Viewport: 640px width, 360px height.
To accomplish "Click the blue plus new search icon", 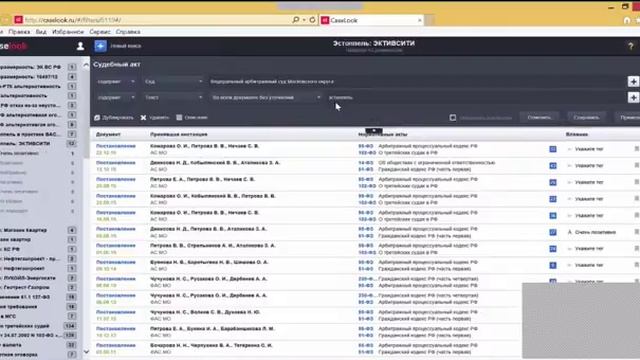I will (100, 46).
